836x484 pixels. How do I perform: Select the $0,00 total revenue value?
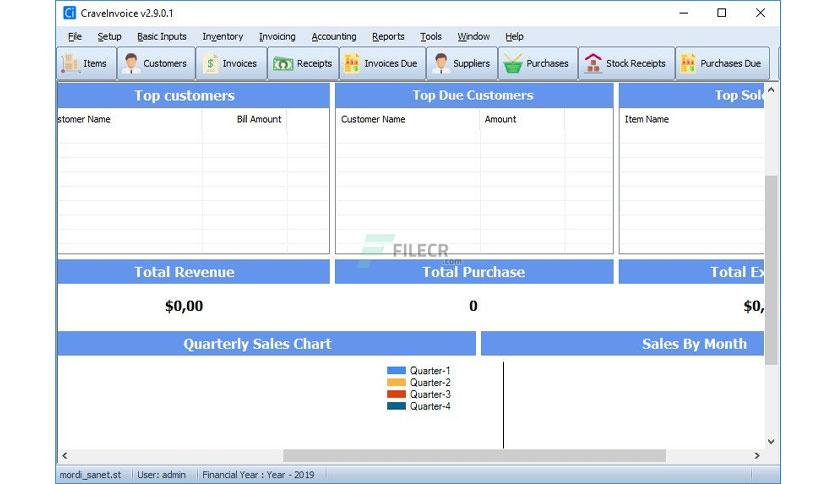(x=184, y=306)
